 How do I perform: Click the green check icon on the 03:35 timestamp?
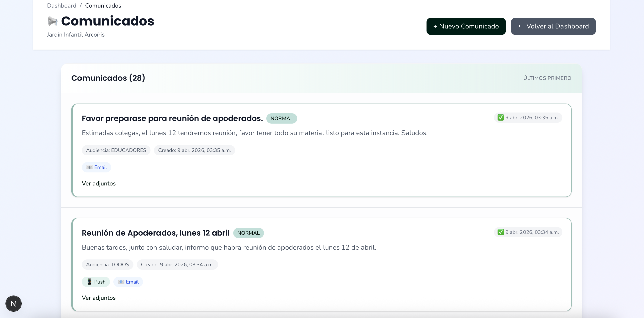(x=501, y=118)
